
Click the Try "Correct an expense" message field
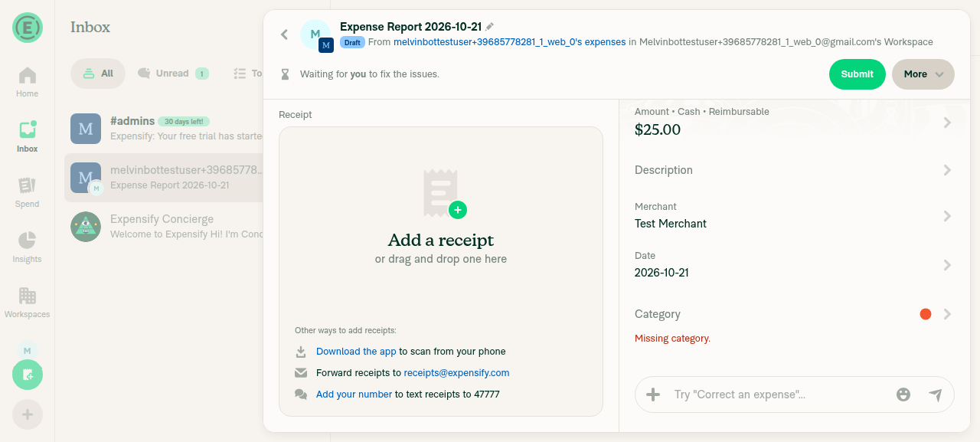[x=779, y=395]
